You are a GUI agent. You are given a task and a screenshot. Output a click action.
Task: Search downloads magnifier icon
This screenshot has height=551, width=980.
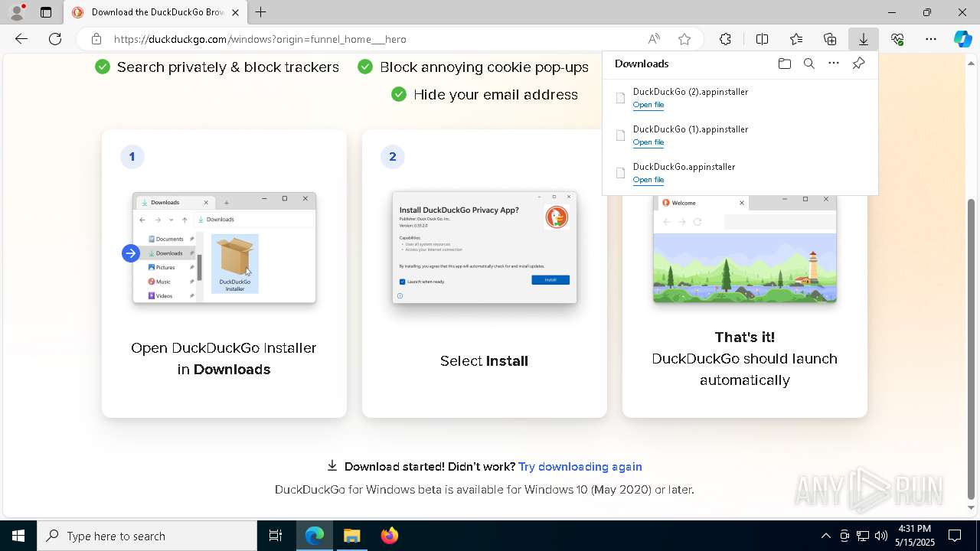point(809,64)
